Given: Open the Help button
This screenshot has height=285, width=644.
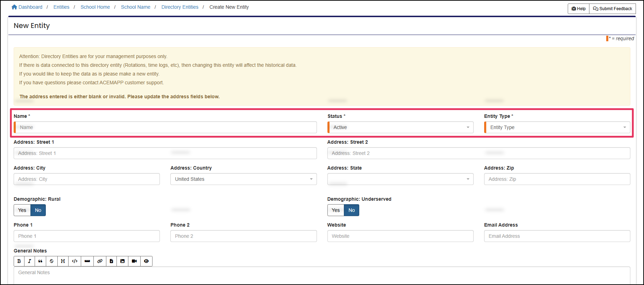Looking at the screenshot, I should [x=579, y=9].
